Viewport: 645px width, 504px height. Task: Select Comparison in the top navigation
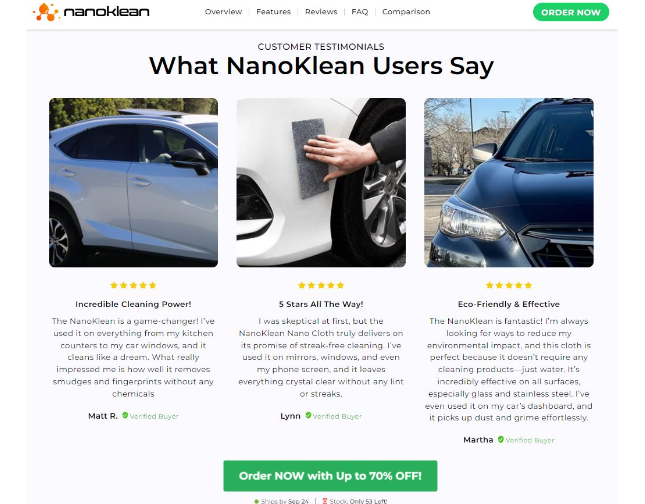pos(406,12)
